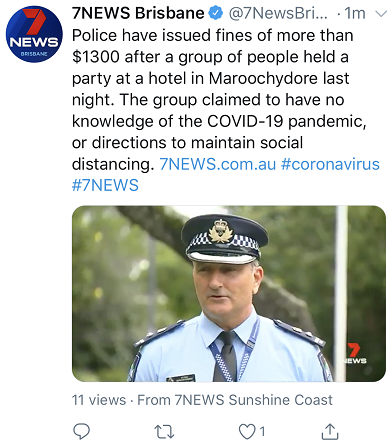Image resolution: width=388 pixels, height=446 pixels.
Task: Retweet this post using the retweet icon
Action: [x=165, y=431]
